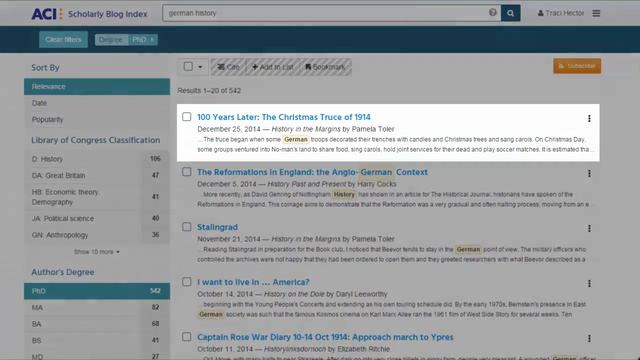Image resolution: width=640 pixels, height=360 pixels.
Task: Sort results by Relevance
Action: 97,87
